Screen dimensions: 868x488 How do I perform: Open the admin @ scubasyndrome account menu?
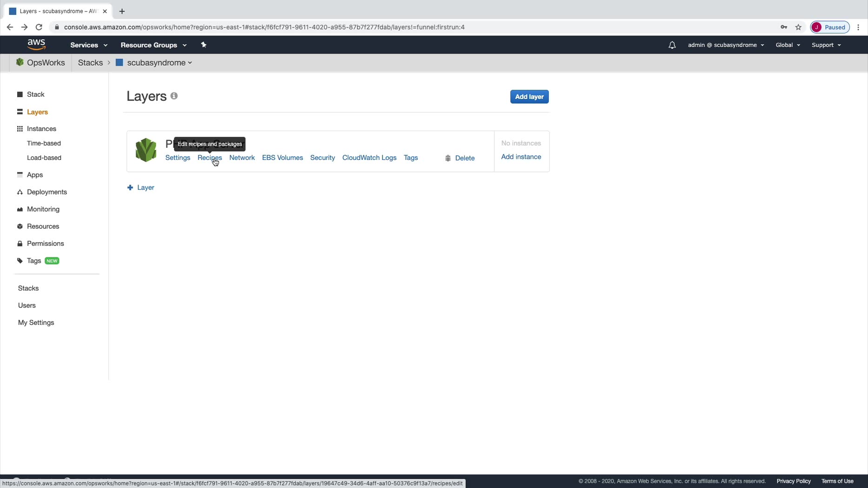point(726,45)
